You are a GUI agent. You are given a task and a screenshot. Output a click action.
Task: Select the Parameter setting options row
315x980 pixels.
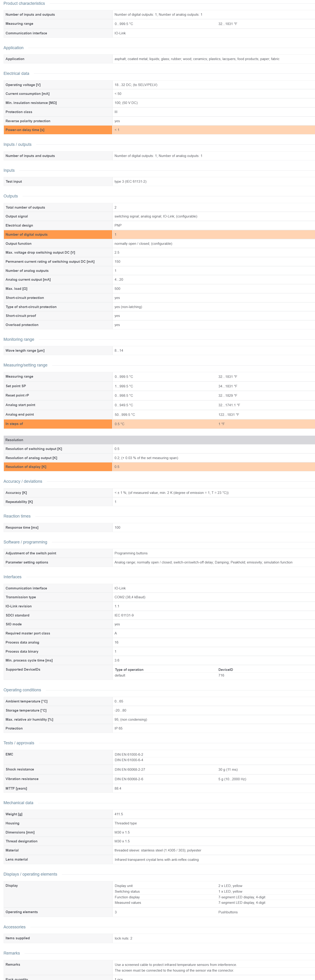point(159,562)
